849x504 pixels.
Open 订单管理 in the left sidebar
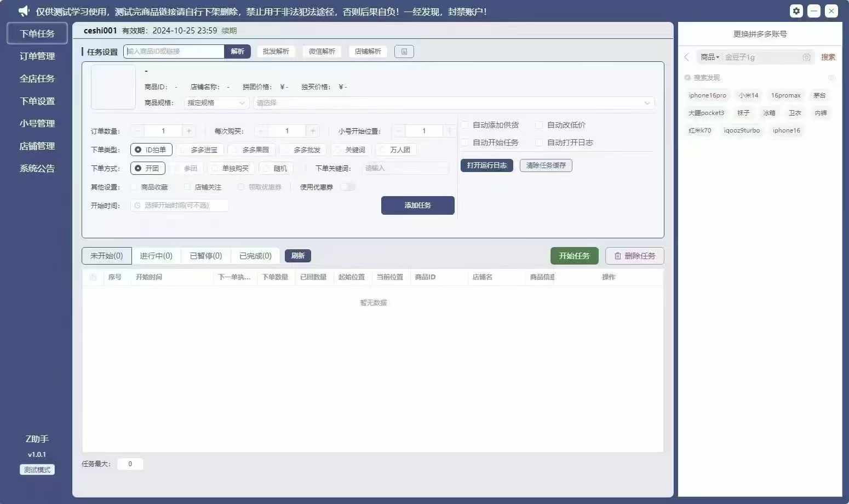(x=37, y=56)
